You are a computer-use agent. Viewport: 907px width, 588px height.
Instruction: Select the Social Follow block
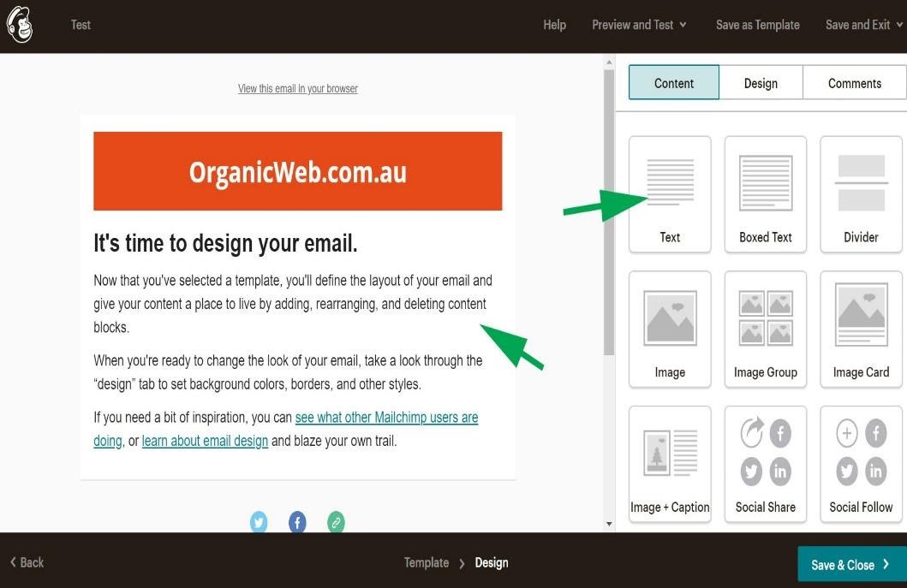(860, 462)
